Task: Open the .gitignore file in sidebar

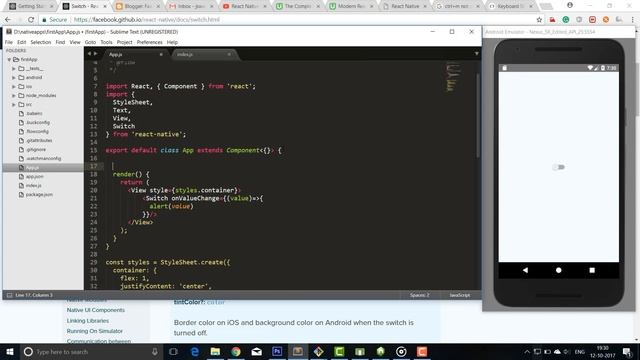Action: pyautogui.click(x=35, y=149)
